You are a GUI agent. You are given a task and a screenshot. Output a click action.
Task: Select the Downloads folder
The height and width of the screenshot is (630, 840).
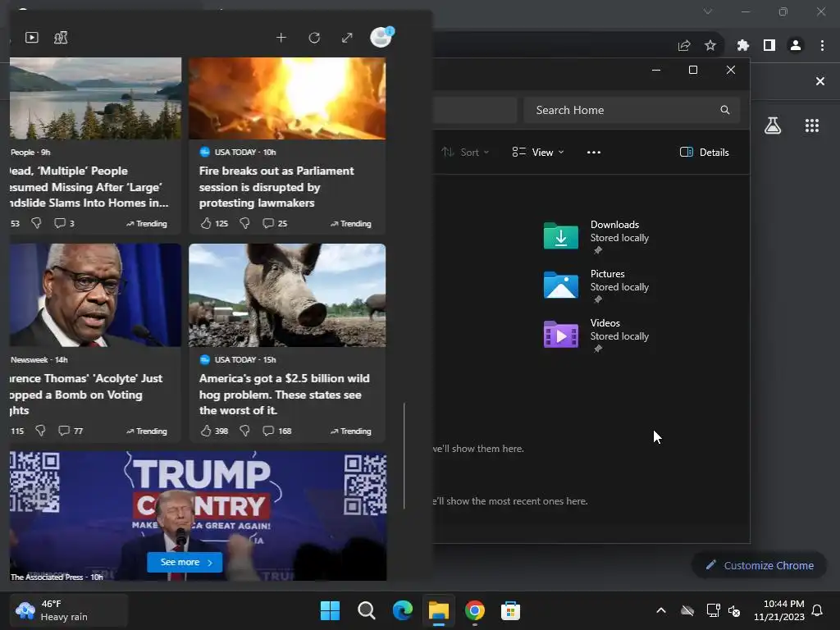click(596, 236)
